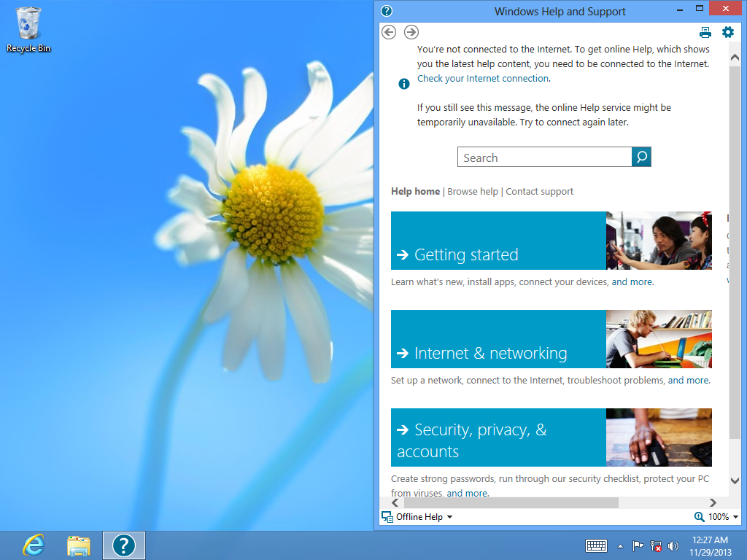Image resolution: width=747 pixels, height=560 pixels.
Task: Open the Check your Internet connection link
Action: coord(483,79)
